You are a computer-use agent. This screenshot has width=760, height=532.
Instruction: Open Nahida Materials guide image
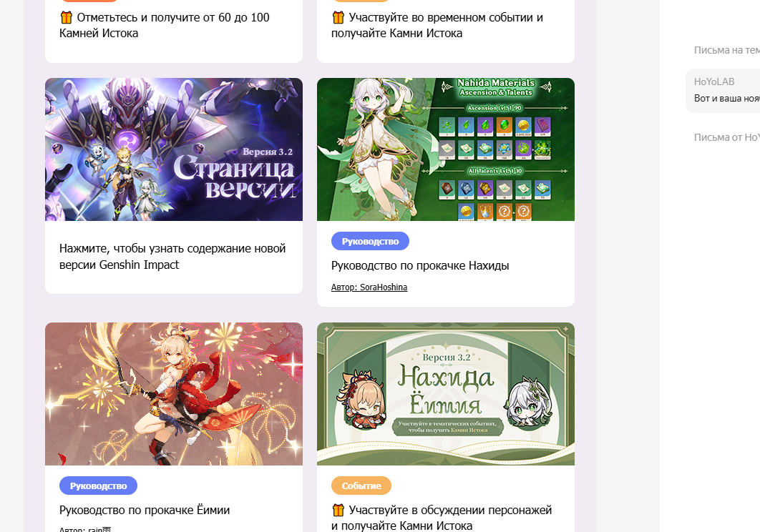445,149
